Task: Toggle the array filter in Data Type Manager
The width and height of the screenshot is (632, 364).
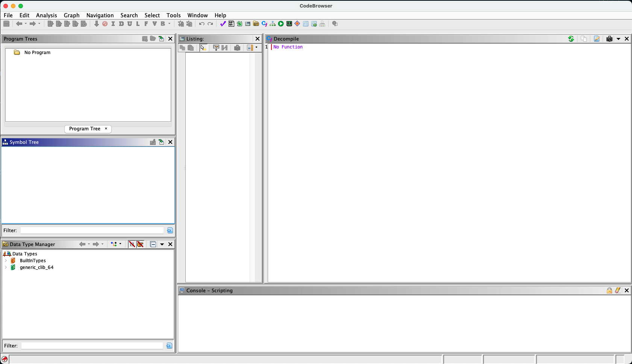Action: tap(132, 244)
